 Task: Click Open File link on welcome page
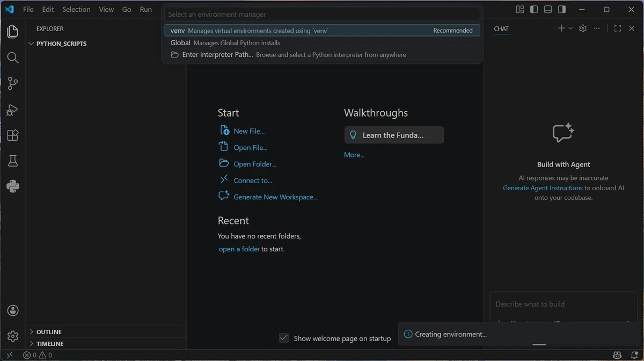(x=251, y=148)
